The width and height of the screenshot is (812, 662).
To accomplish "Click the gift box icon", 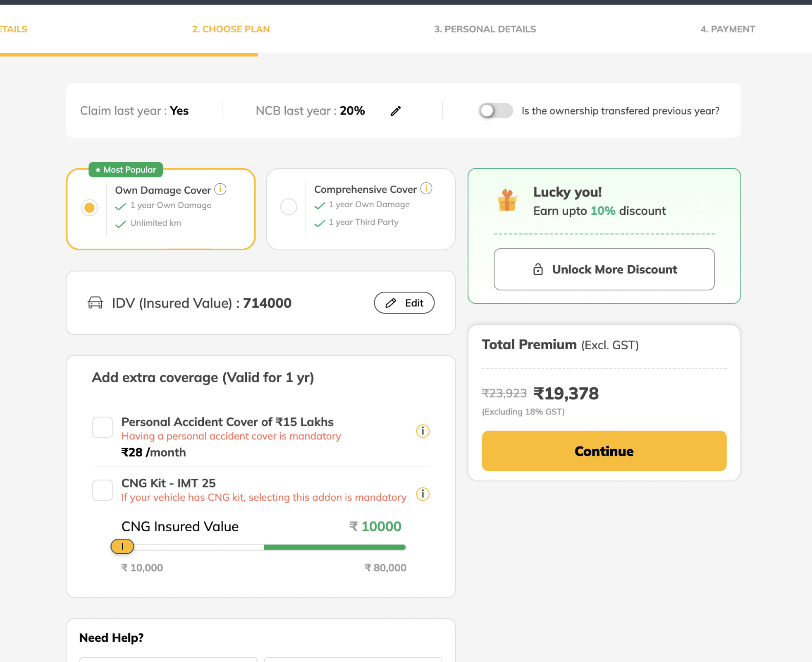I will click(x=507, y=200).
